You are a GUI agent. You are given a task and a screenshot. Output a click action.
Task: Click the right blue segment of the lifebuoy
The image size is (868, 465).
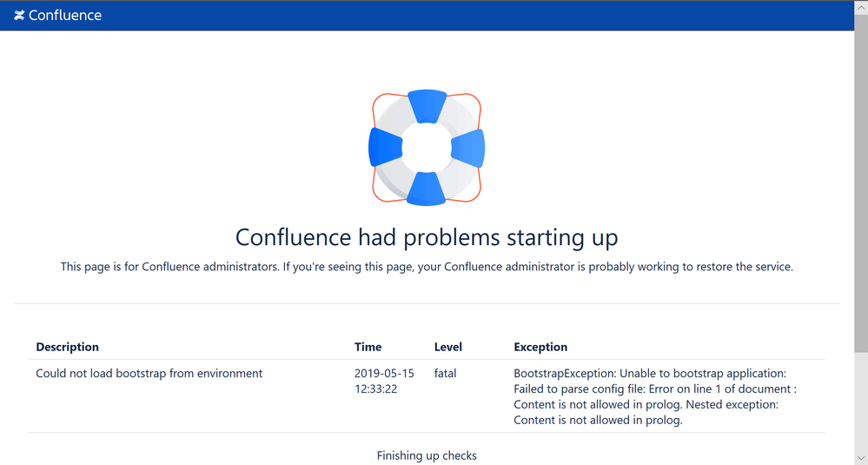[x=468, y=148]
